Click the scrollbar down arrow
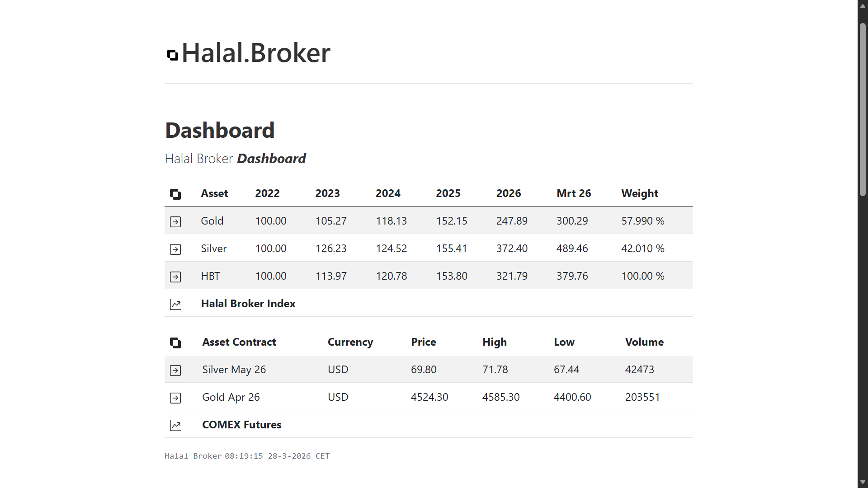The image size is (868, 488). click(x=863, y=482)
